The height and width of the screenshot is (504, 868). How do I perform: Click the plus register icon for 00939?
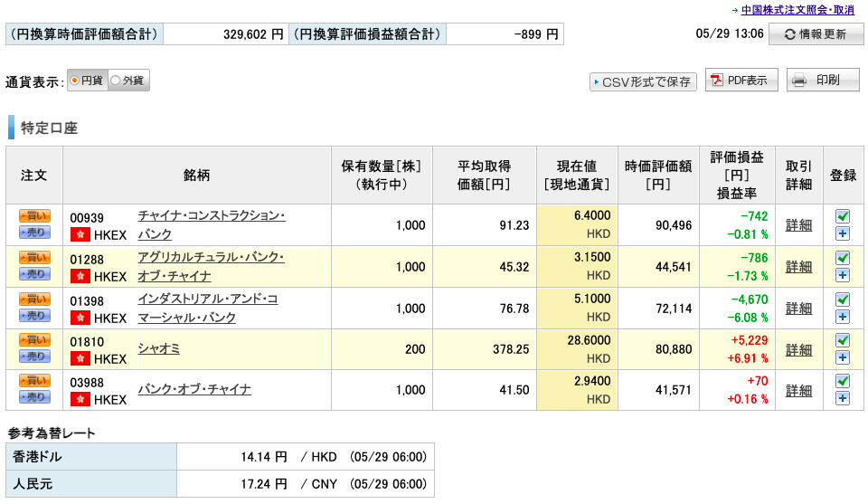coord(843,233)
